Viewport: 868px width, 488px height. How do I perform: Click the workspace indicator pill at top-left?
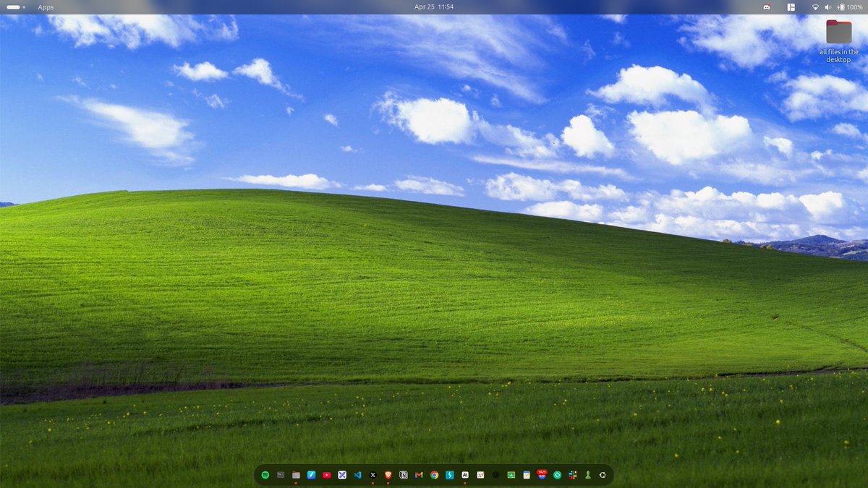(x=16, y=7)
